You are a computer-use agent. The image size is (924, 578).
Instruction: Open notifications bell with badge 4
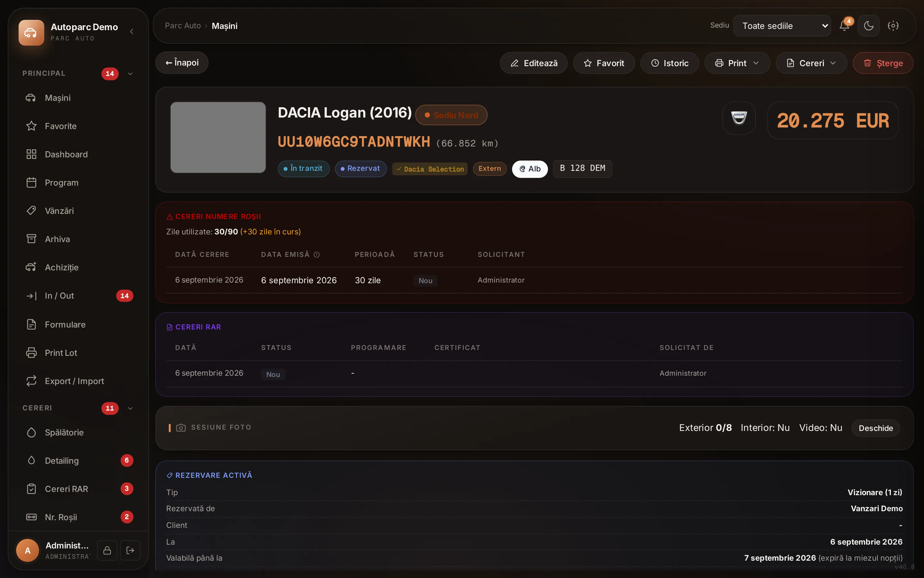coord(844,26)
